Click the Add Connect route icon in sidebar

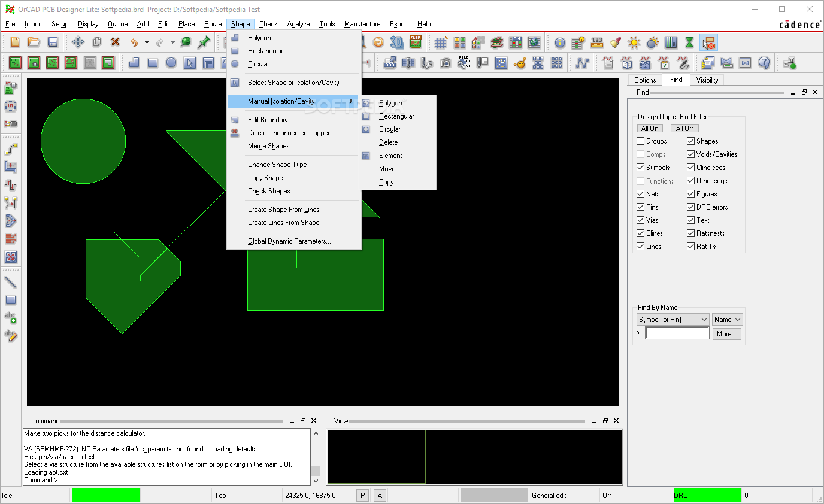coord(10,149)
